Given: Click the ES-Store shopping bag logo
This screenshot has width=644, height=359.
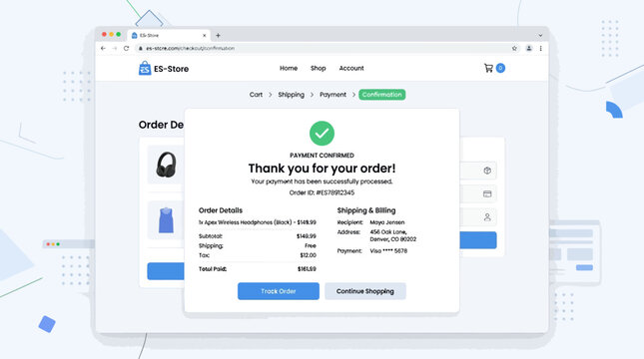Looking at the screenshot, I should [145, 68].
